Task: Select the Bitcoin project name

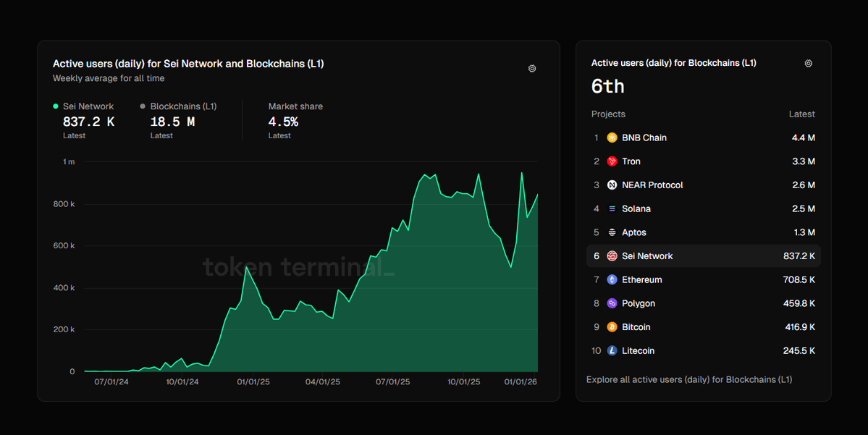Action: [x=636, y=327]
